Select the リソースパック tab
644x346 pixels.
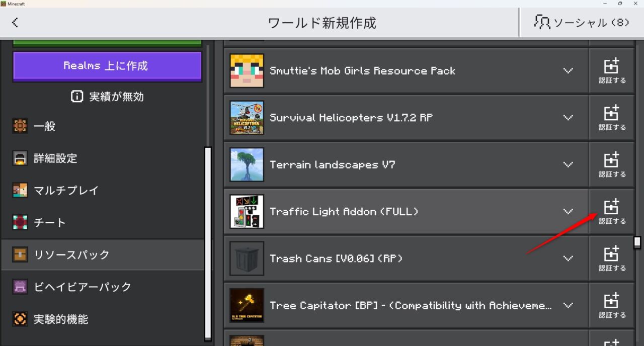pyautogui.click(x=103, y=255)
